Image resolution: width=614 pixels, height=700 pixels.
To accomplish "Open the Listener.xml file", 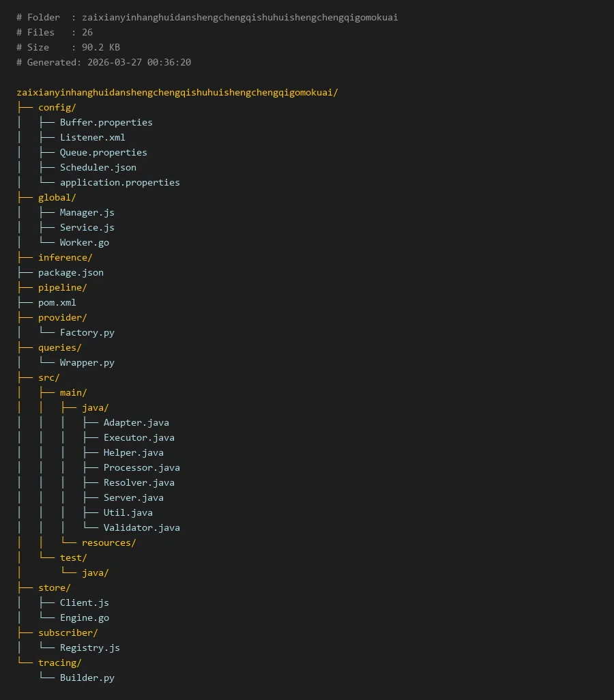I will (x=92, y=137).
